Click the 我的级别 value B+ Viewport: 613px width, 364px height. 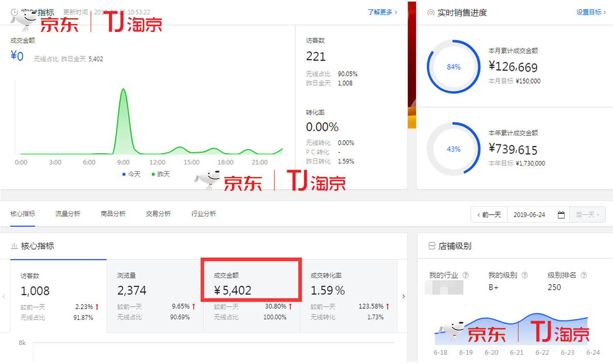click(493, 287)
